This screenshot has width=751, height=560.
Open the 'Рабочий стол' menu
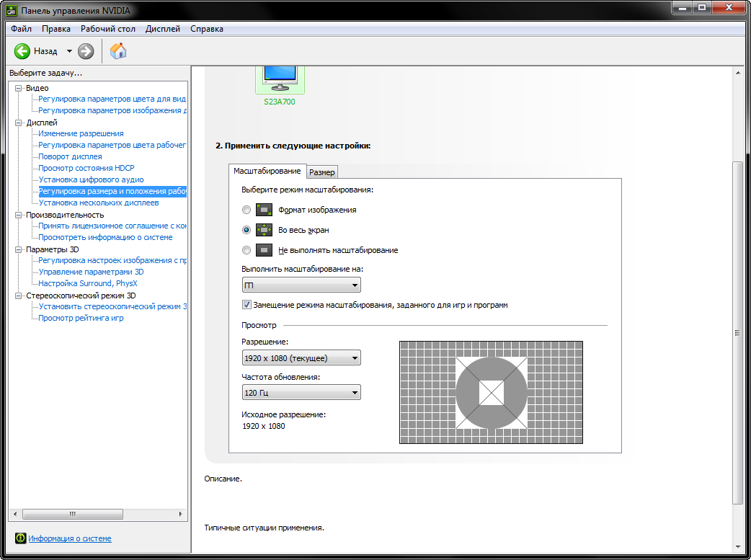(x=108, y=29)
